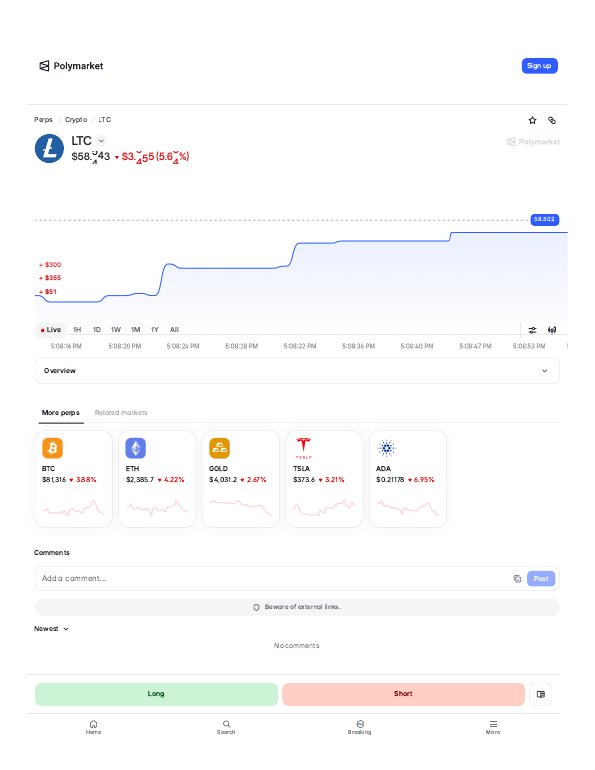Click the BTC 3.88% change value
The height and width of the screenshot is (770, 595).
click(x=86, y=480)
